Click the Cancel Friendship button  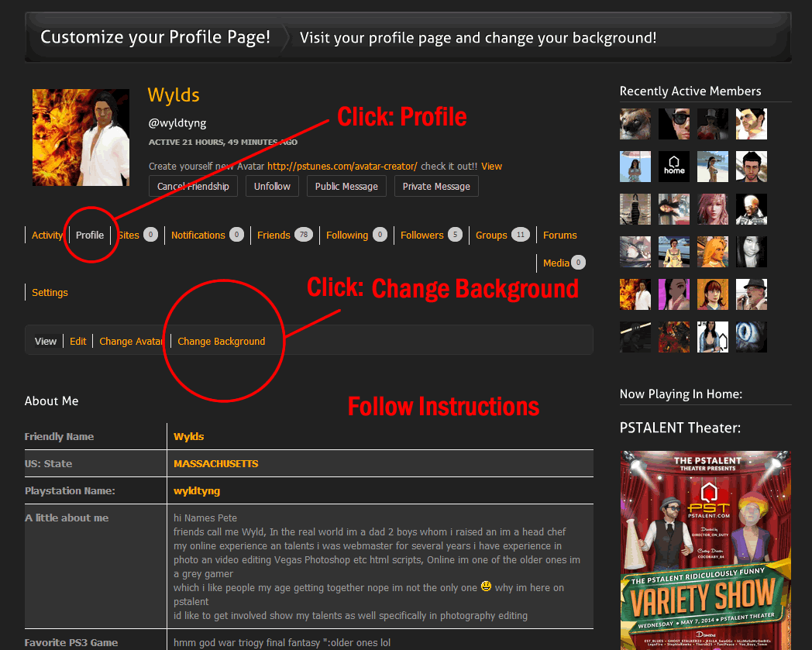[193, 187]
